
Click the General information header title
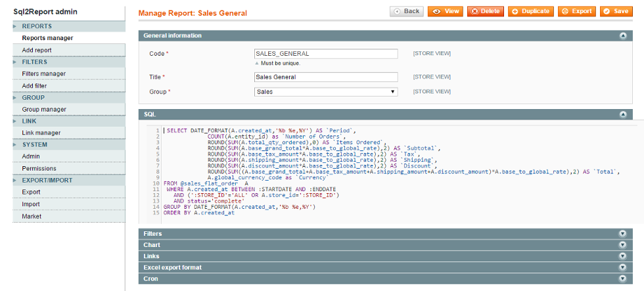[x=172, y=35]
